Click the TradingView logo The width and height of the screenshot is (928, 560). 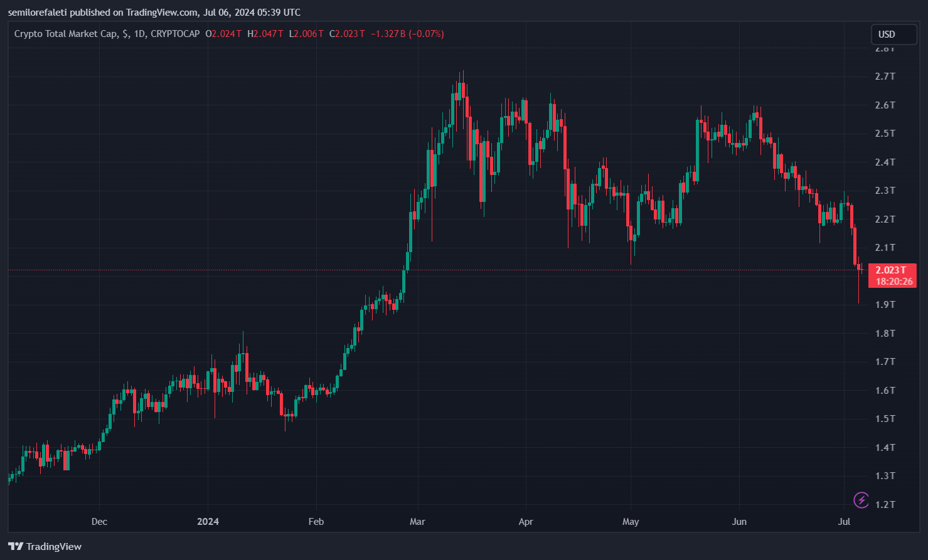[x=45, y=547]
